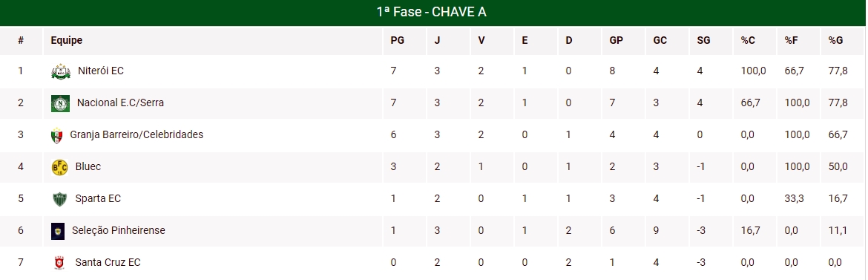The width and height of the screenshot is (868, 280).
Task: Click the SG column header
Action: (703, 40)
